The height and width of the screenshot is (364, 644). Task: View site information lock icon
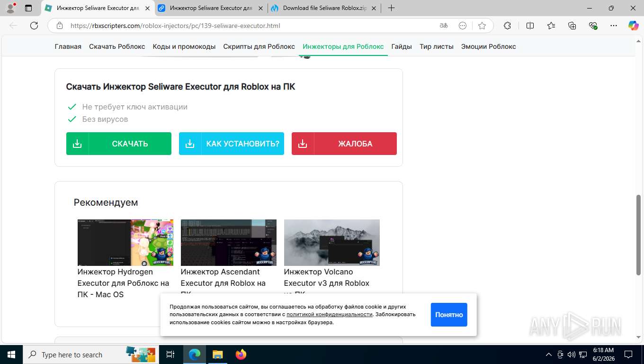(x=59, y=26)
